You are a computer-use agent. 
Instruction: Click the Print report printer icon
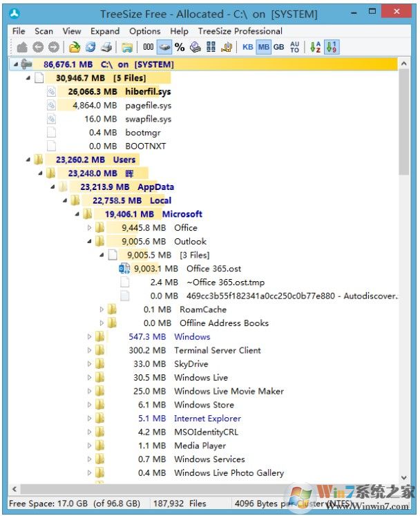point(106,47)
